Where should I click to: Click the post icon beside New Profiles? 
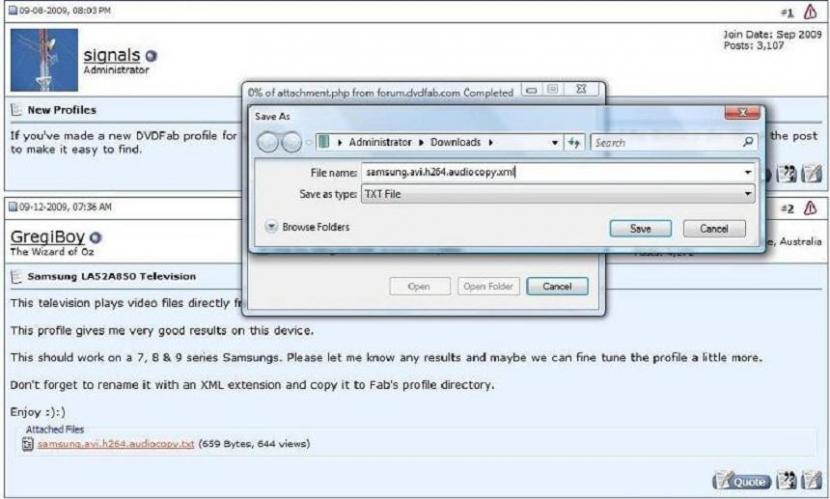click(x=16, y=110)
